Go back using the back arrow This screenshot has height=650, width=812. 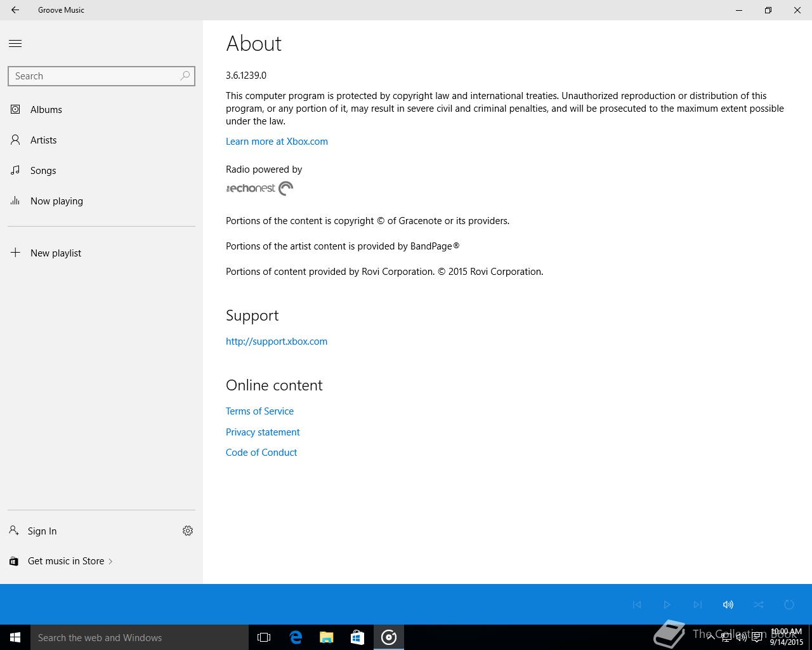[15, 10]
